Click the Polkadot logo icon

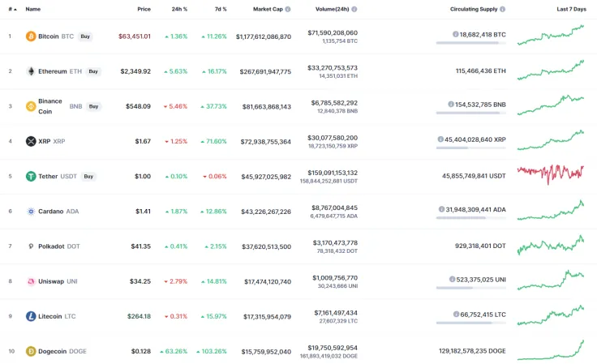point(31,246)
